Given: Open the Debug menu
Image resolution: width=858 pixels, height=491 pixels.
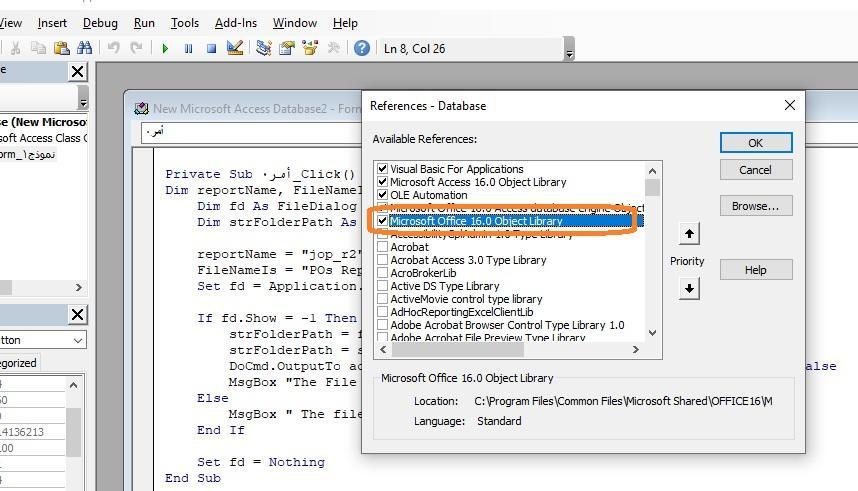Looking at the screenshot, I should click(100, 23).
